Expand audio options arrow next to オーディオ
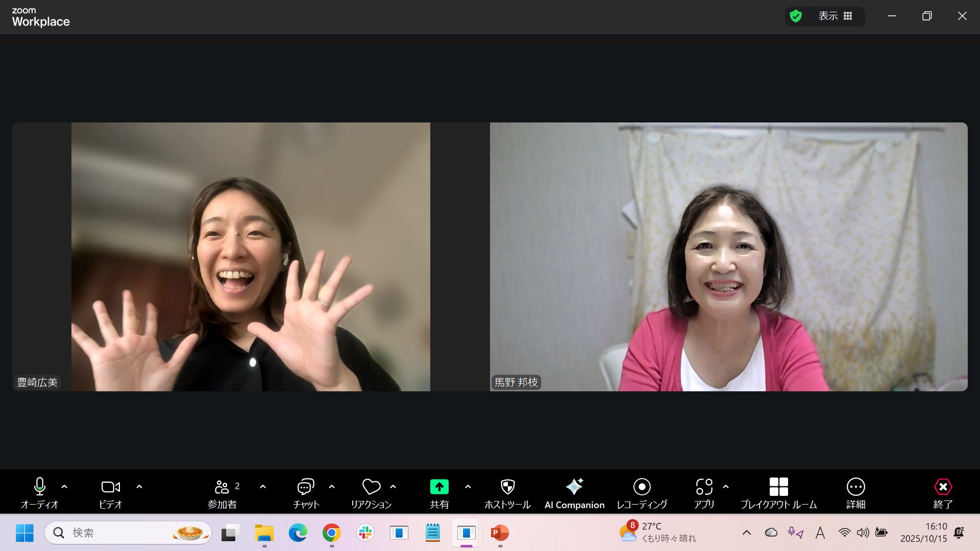The image size is (980, 551). pos(64,487)
